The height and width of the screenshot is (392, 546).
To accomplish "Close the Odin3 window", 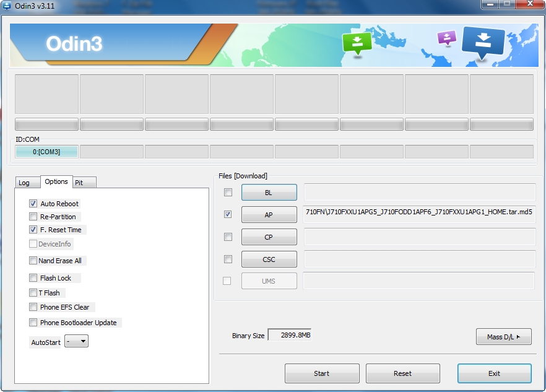I will click(x=530, y=4).
